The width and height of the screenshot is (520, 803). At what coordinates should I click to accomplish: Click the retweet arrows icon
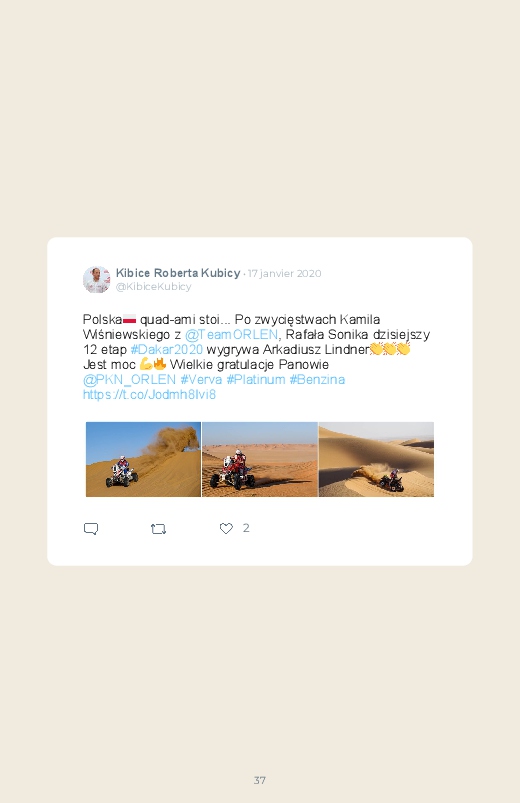(x=158, y=529)
